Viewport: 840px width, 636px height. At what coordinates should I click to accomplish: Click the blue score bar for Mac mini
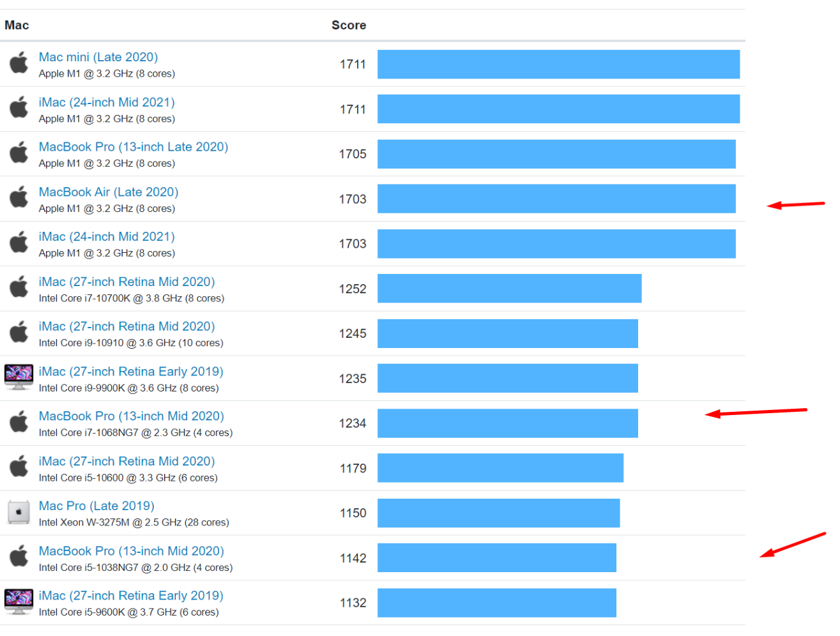[558, 64]
